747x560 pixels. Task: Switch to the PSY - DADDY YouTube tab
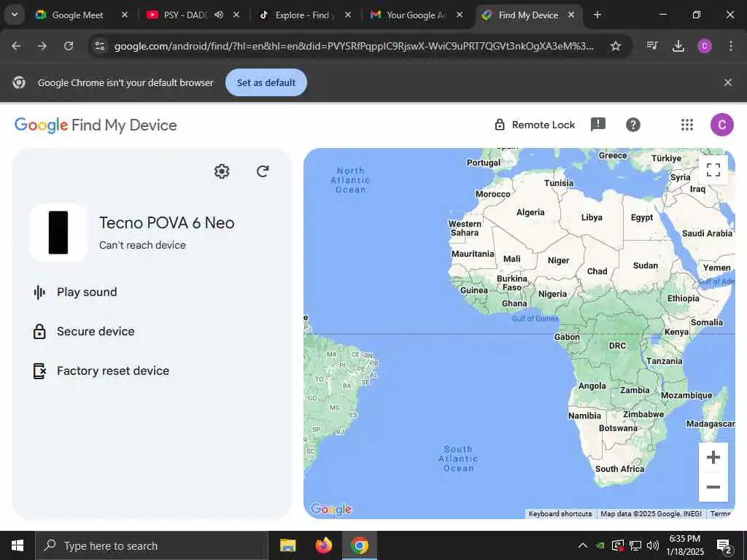tap(186, 15)
